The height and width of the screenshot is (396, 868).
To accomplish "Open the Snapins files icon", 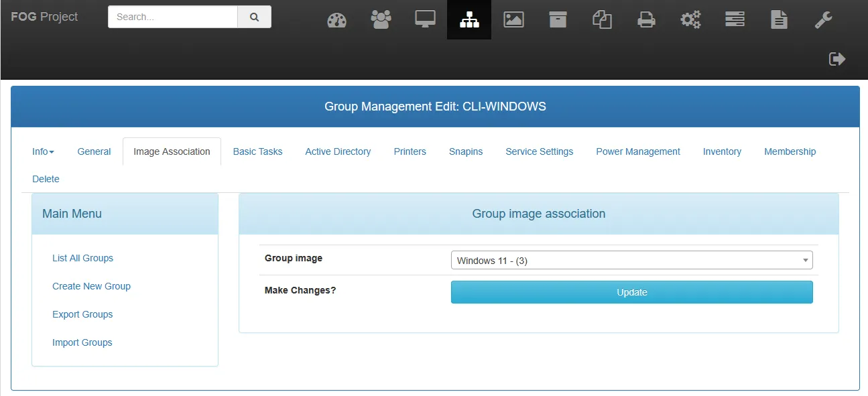I will click(x=602, y=20).
